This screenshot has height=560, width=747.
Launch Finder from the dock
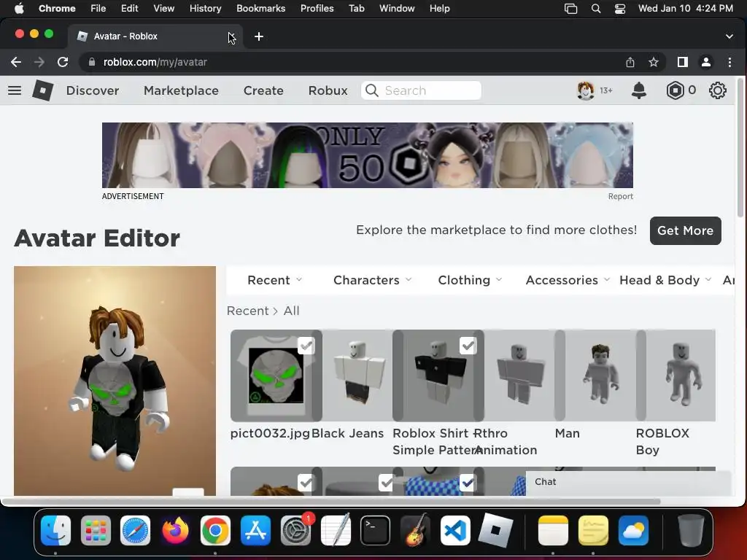(55, 530)
